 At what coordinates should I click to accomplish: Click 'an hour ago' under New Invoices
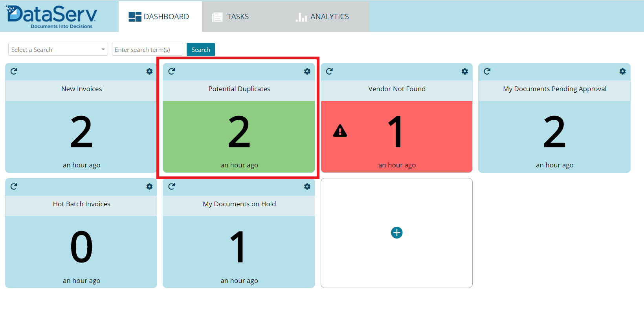pyautogui.click(x=82, y=165)
